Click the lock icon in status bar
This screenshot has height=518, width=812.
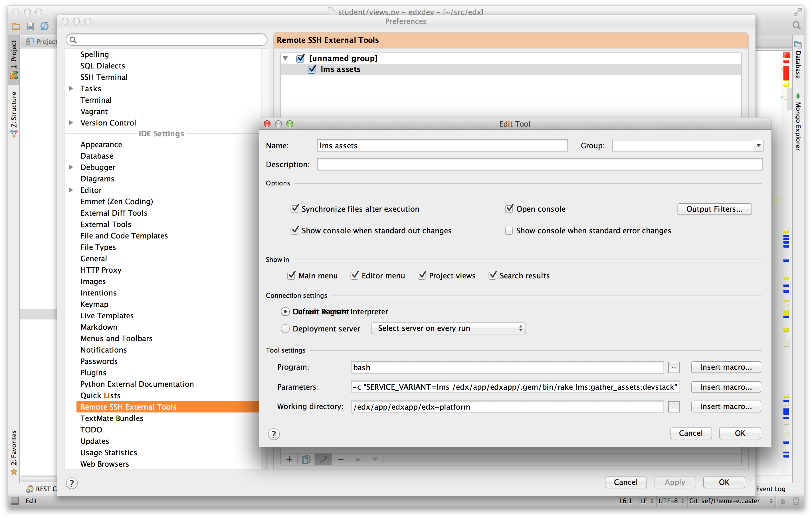(782, 501)
